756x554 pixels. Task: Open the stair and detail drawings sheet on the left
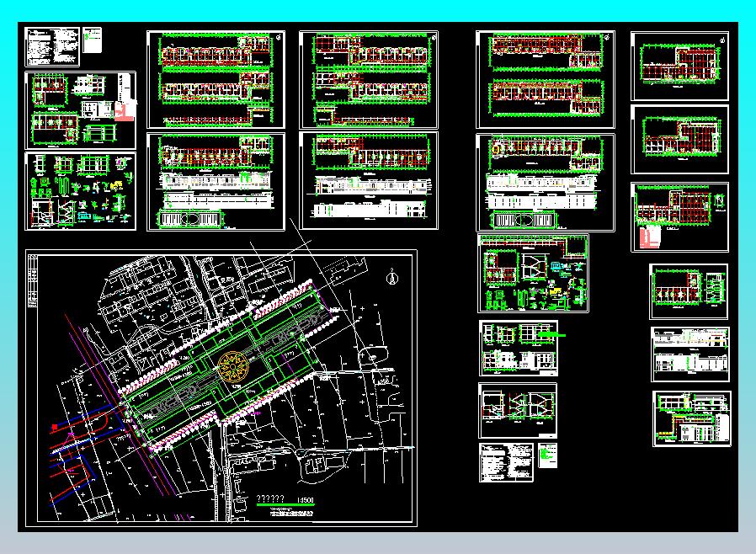(80, 191)
